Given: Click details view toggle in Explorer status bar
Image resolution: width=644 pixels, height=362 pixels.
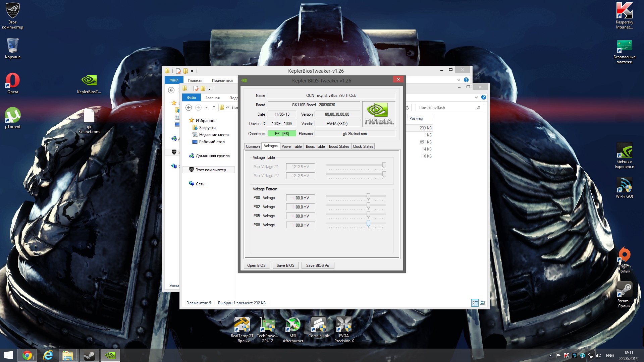Looking at the screenshot, I should click(x=475, y=303).
